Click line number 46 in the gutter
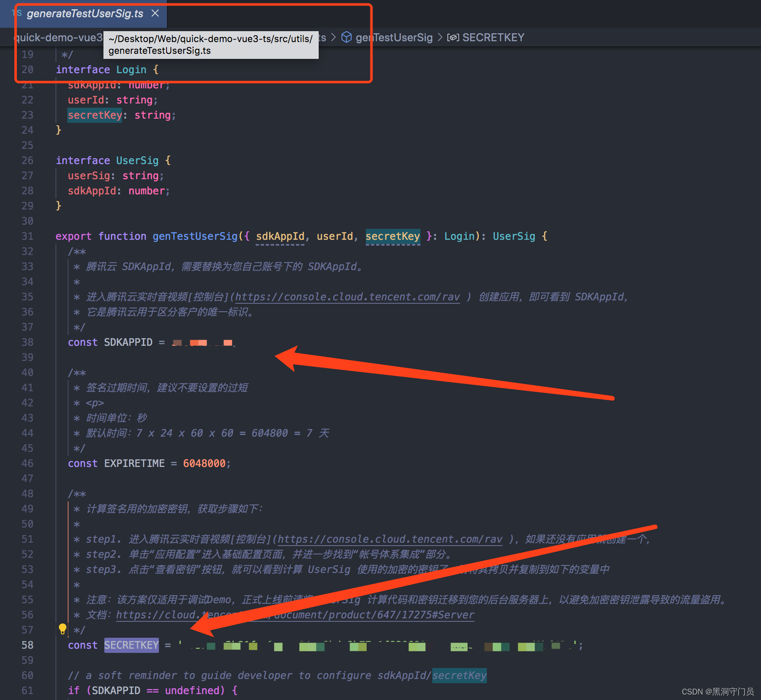Image resolution: width=761 pixels, height=700 pixels. [27, 464]
